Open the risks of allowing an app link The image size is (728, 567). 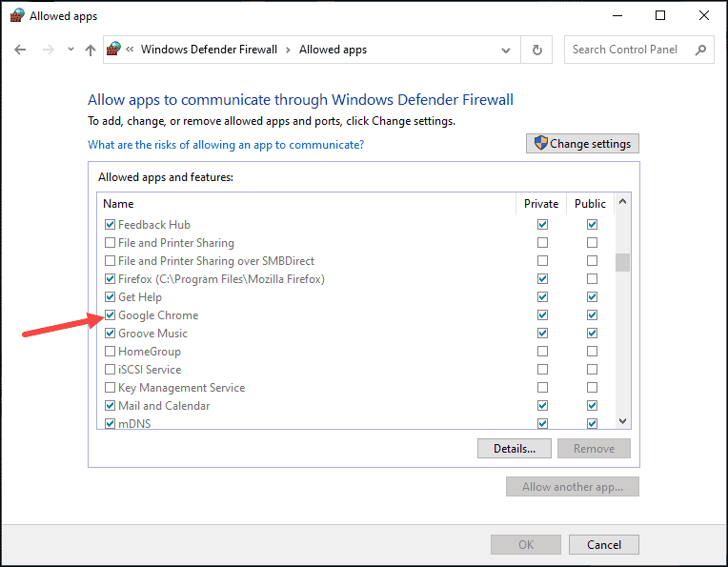coord(226,145)
